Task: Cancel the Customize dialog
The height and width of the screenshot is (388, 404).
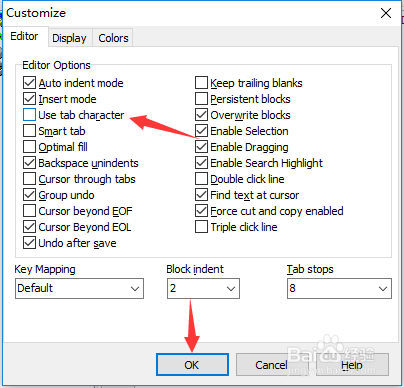Action: coord(272,365)
